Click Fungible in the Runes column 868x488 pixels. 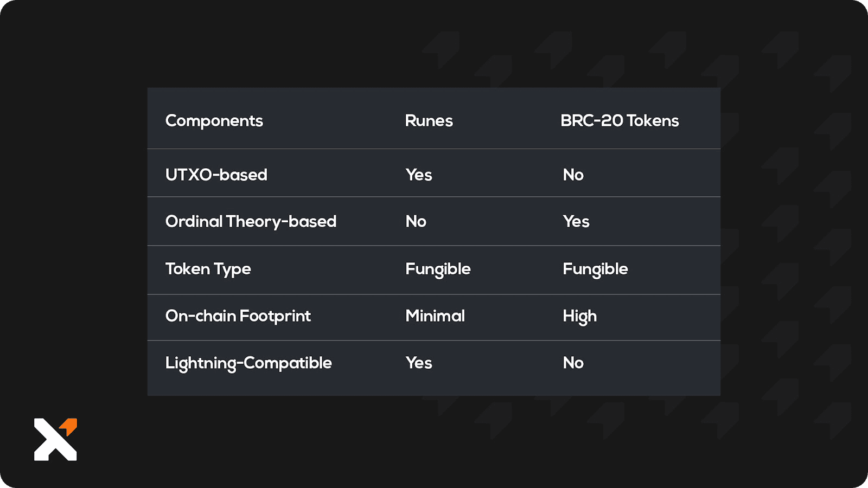[438, 269]
